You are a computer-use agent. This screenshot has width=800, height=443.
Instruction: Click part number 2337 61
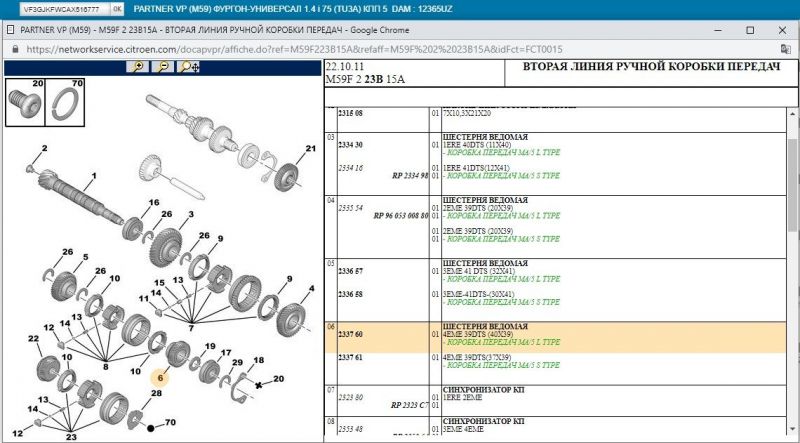point(350,357)
